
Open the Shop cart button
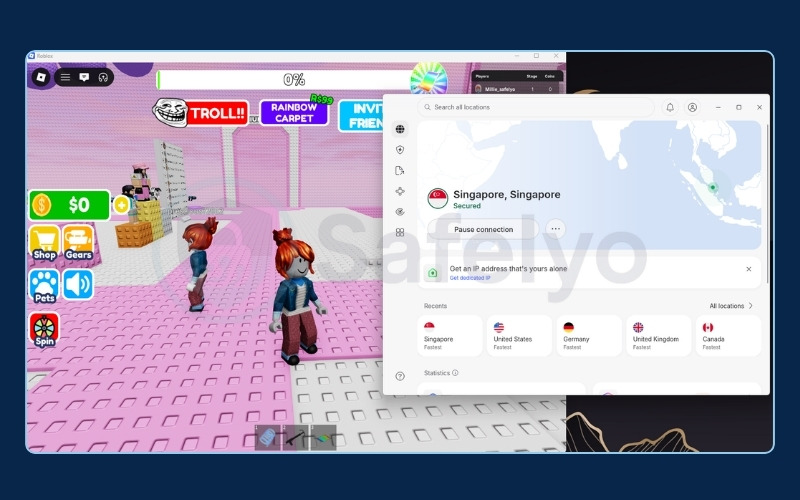[x=44, y=243]
